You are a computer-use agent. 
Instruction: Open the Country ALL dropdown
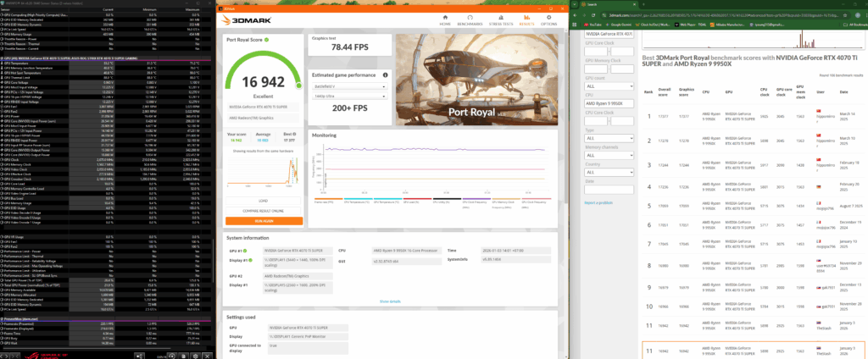(609, 172)
